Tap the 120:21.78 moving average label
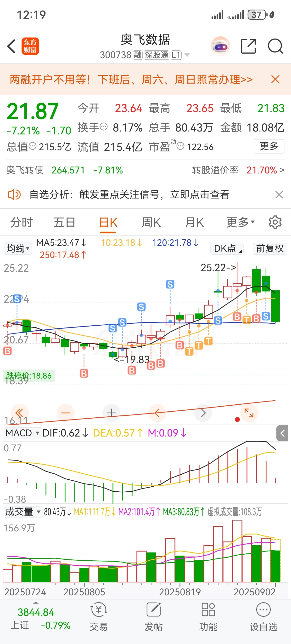Screen dimensions: 291x644 click(x=175, y=243)
